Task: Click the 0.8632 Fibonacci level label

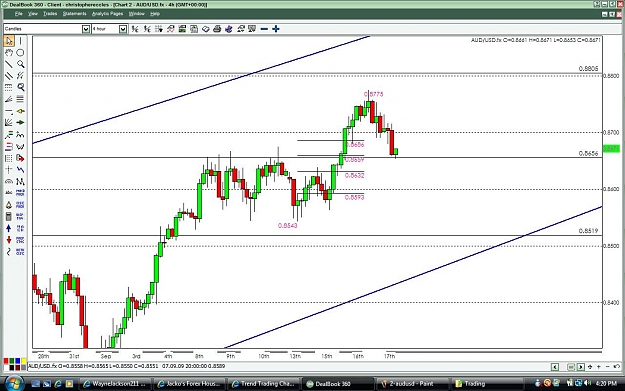Action: click(354, 175)
